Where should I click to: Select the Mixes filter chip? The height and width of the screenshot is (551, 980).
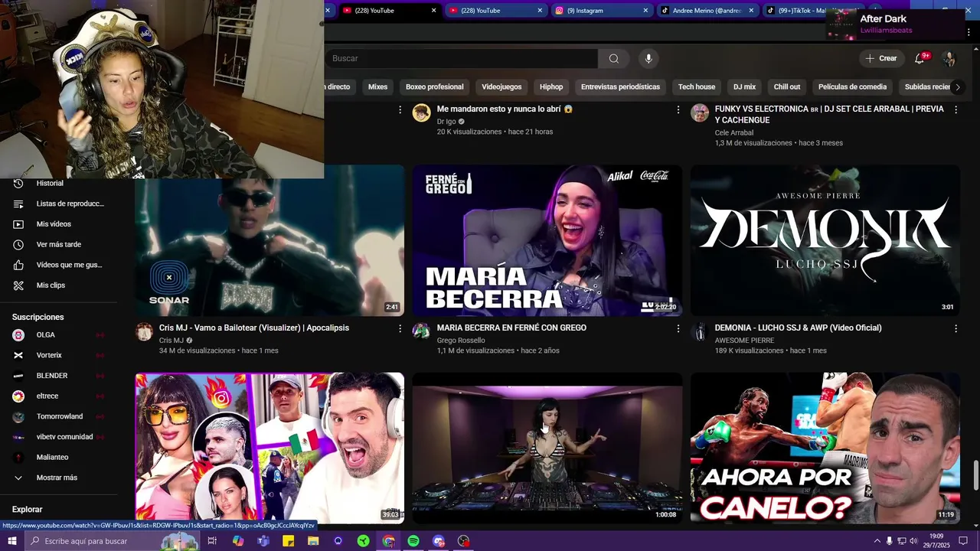pos(377,87)
